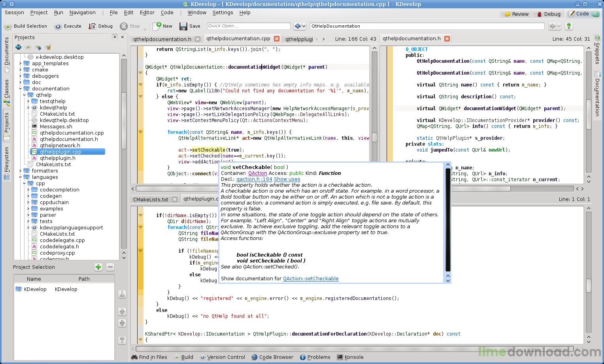604x364 pixels.
Task: Collapse the documentation folder in tree
Action: (x=21, y=89)
